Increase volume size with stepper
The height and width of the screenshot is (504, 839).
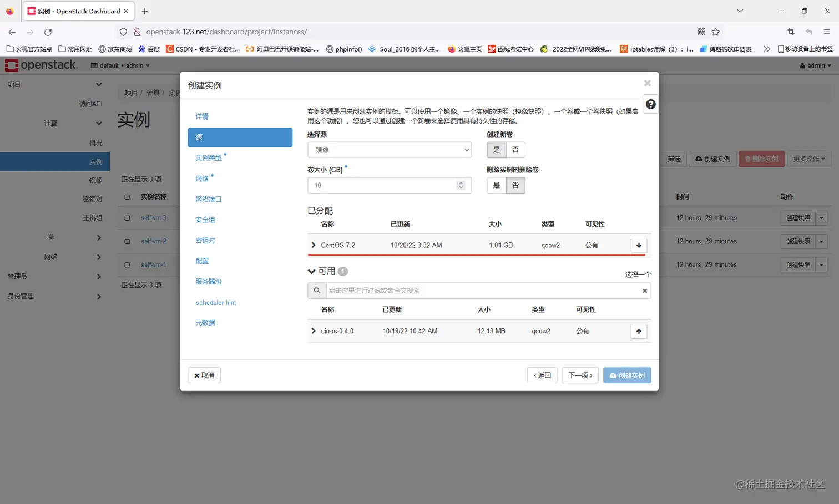click(461, 183)
